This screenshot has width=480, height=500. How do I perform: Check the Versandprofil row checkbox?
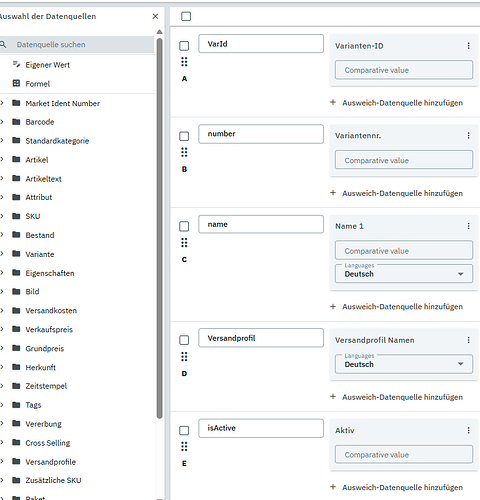tap(184, 340)
